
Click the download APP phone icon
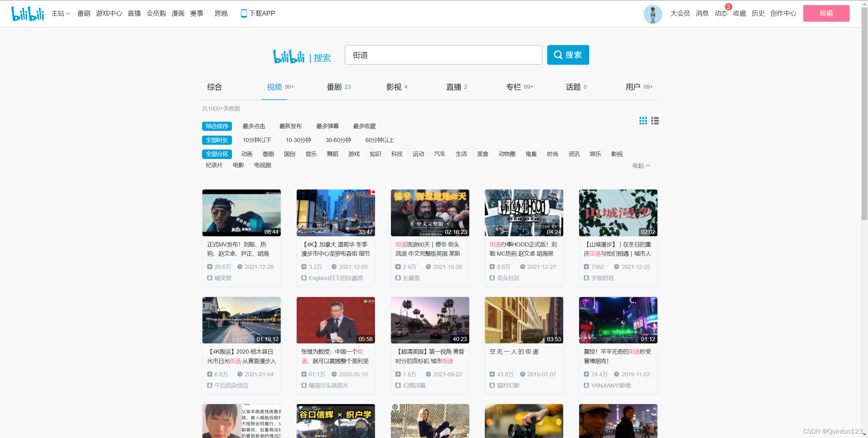point(243,13)
